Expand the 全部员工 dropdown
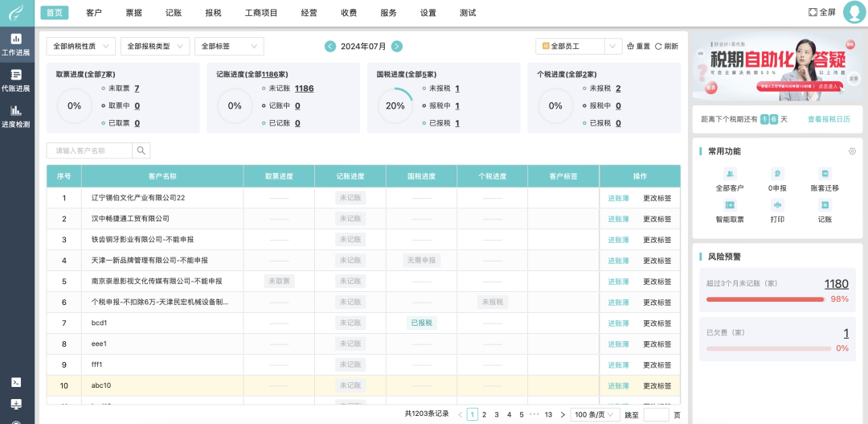Screen dimensions: 868x424 [579, 47]
